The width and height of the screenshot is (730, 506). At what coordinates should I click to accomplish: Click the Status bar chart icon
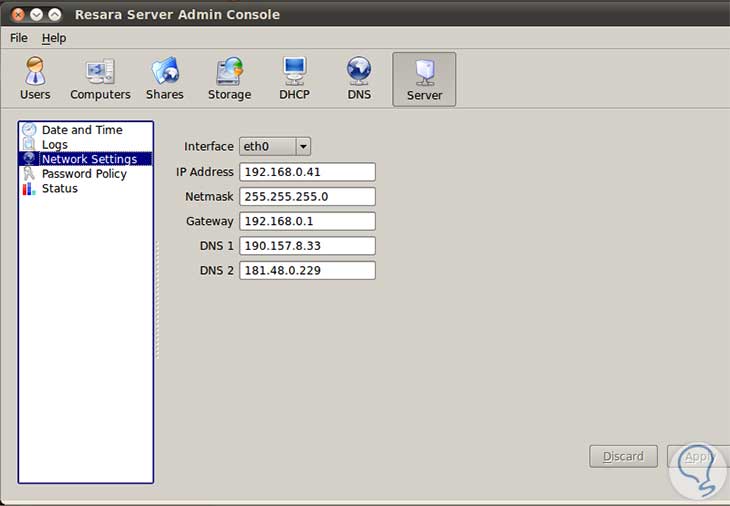tap(29, 189)
